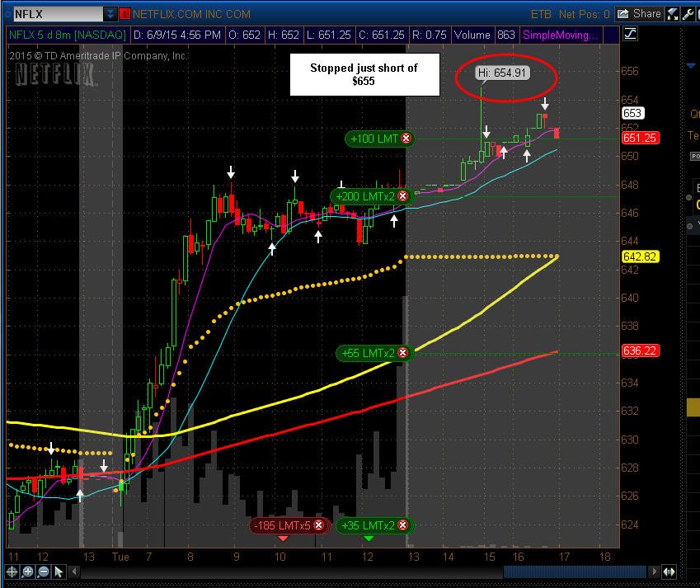Click the blue horizontal scrollbar thumb
This screenshot has width=700, height=588.
pos(575,572)
